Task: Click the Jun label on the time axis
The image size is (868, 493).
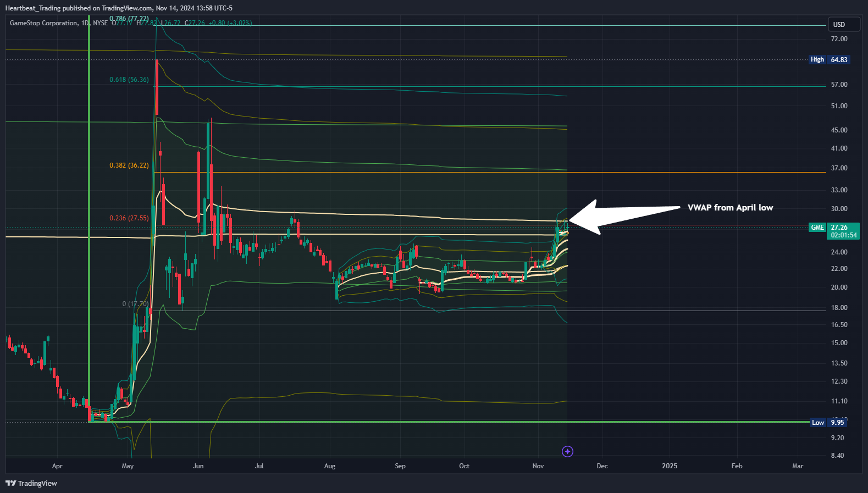Action: point(198,466)
